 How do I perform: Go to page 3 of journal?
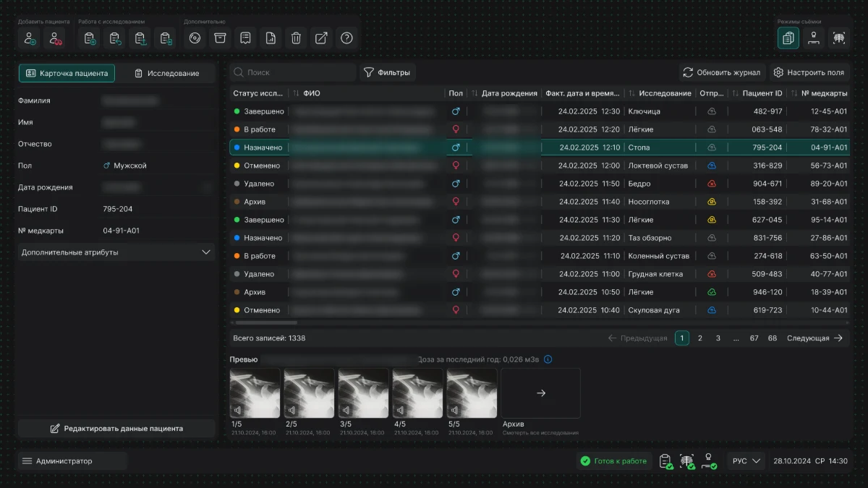(718, 338)
